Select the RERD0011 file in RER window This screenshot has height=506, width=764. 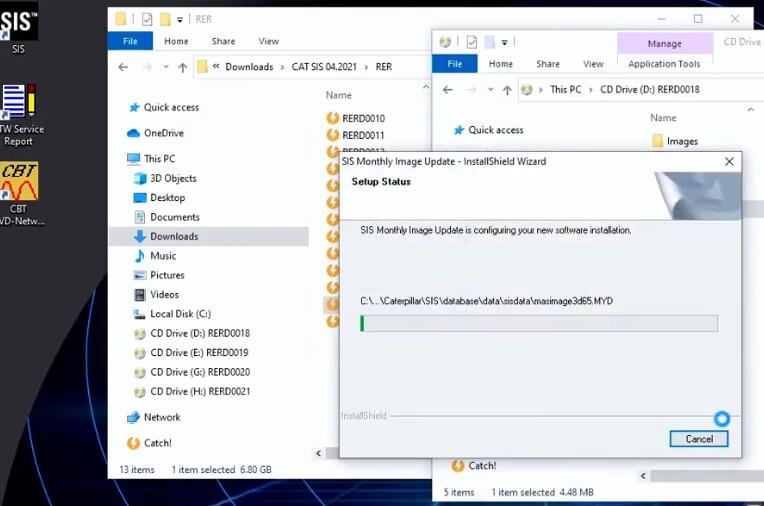(363, 135)
